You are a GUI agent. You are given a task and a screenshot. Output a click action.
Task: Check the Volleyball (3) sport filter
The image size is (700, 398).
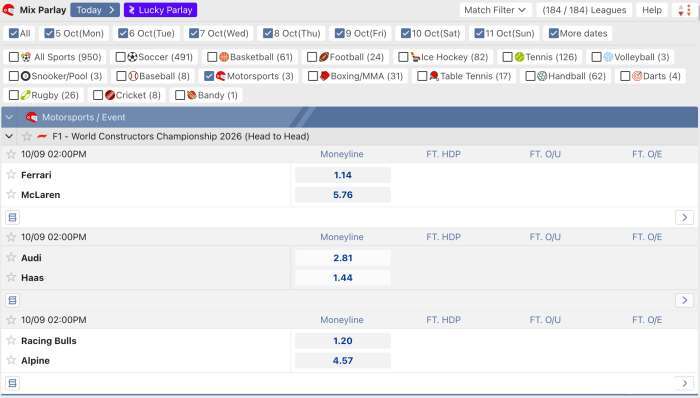[596, 57]
